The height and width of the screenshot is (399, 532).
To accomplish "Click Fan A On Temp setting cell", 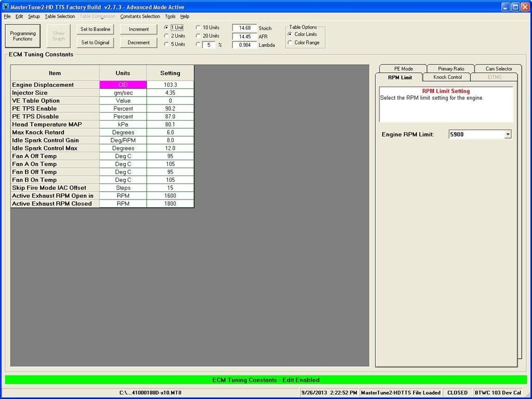I will [x=171, y=164].
